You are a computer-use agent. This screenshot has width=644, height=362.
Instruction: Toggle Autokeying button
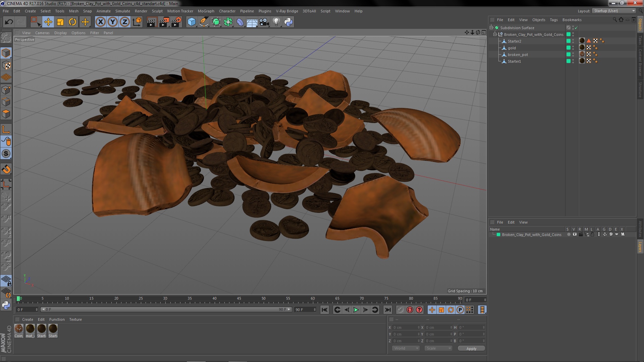[x=410, y=310]
